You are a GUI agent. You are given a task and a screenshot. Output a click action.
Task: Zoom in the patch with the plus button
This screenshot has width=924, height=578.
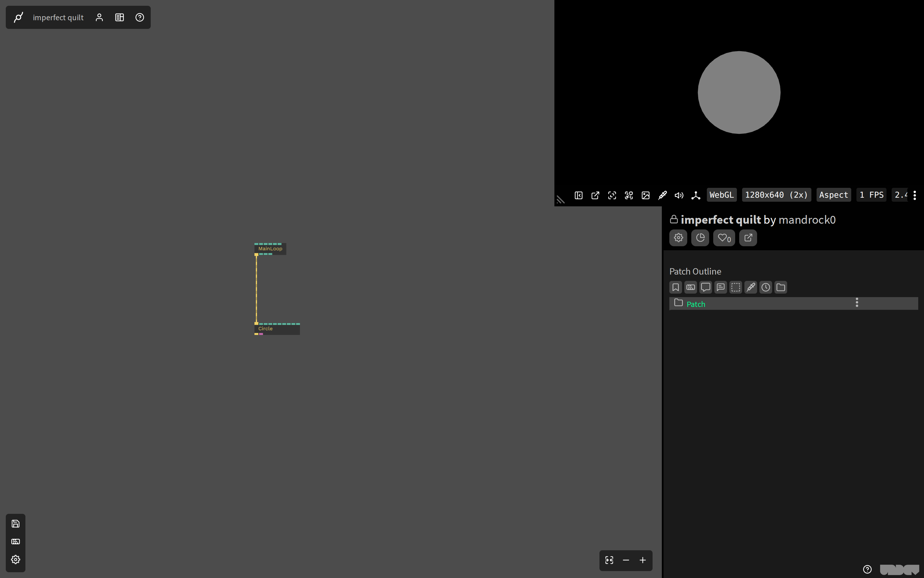pos(642,560)
